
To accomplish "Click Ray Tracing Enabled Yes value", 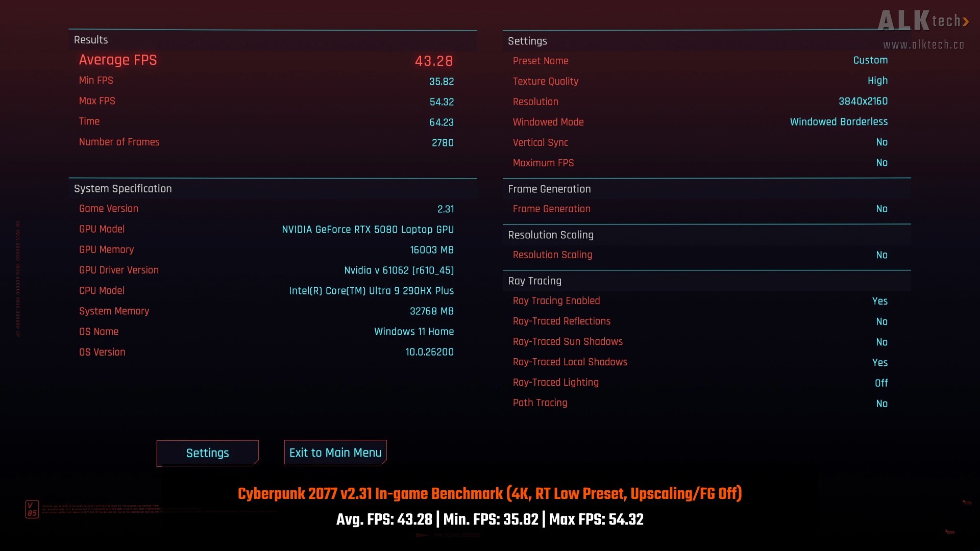I will [x=880, y=301].
